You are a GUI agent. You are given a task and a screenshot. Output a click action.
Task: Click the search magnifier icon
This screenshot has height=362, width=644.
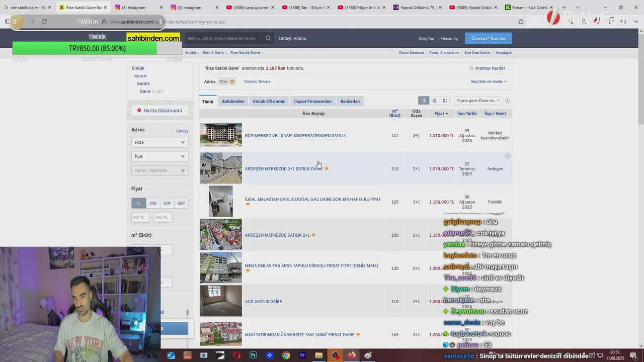[268, 38]
